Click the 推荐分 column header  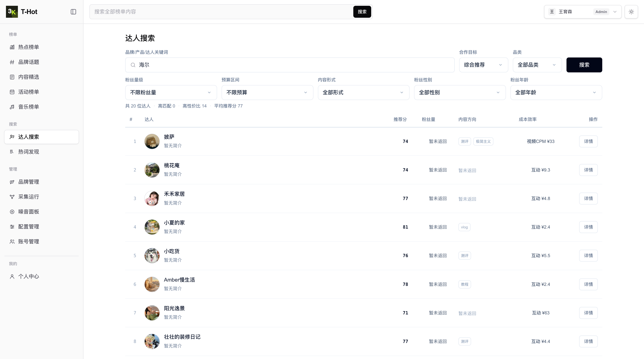pyautogui.click(x=400, y=119)
